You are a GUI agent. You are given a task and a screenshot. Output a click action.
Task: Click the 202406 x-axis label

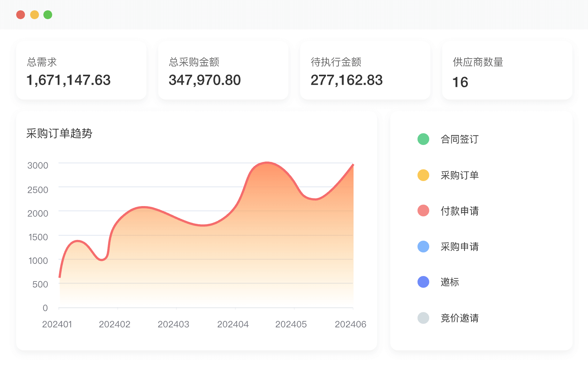pos(350,324)
